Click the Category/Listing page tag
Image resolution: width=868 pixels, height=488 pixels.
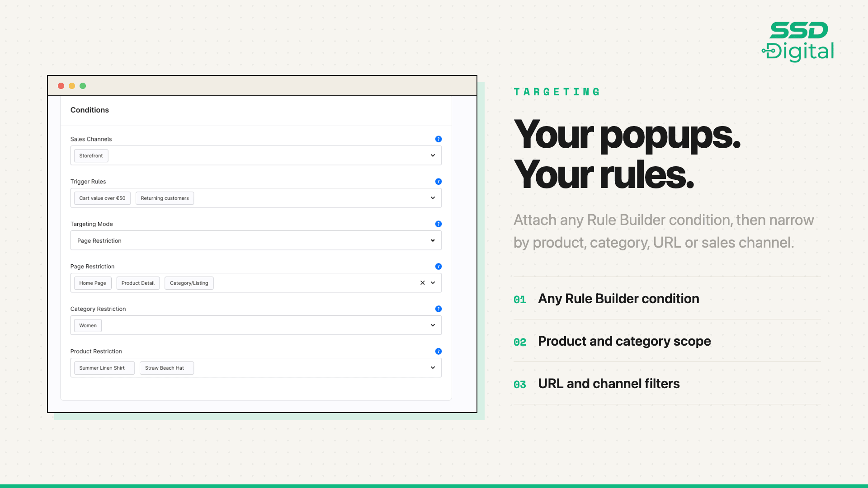189,283
